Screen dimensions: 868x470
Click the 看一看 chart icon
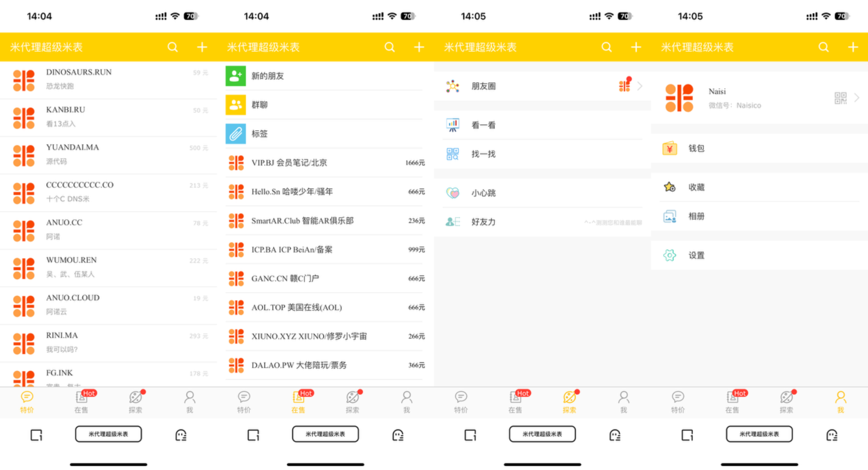[x=453, y=125]
